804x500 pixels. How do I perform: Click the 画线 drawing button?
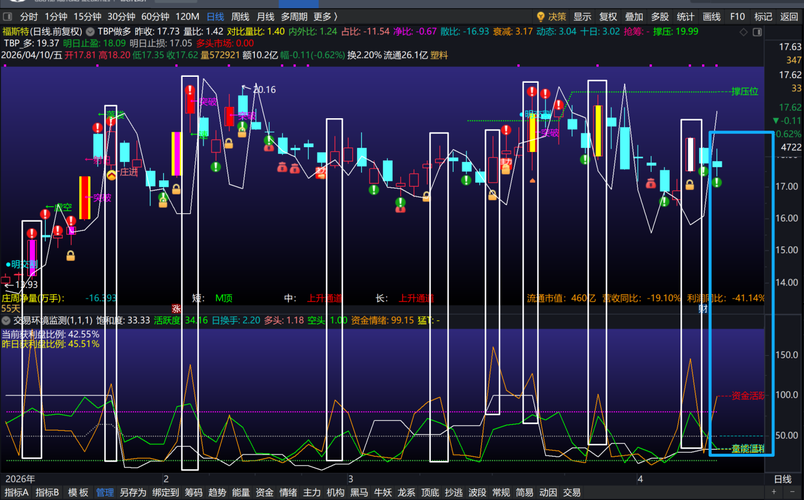point(711,17)
